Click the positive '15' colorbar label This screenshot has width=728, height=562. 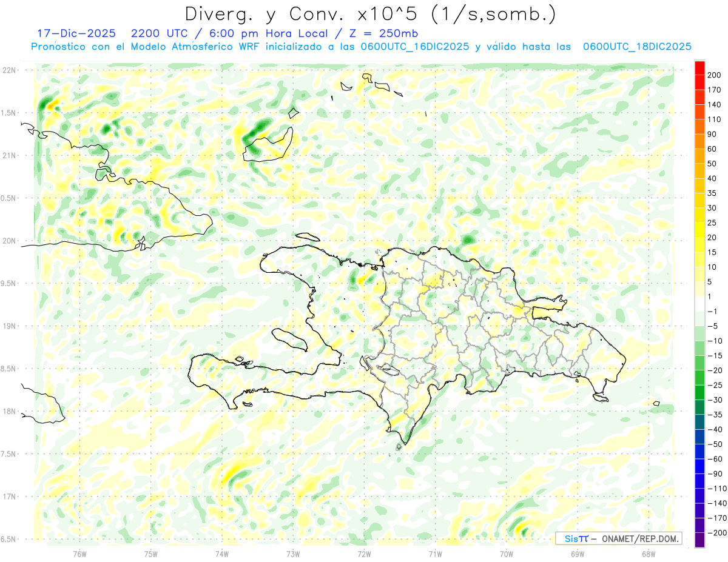[x=712, y=252]
